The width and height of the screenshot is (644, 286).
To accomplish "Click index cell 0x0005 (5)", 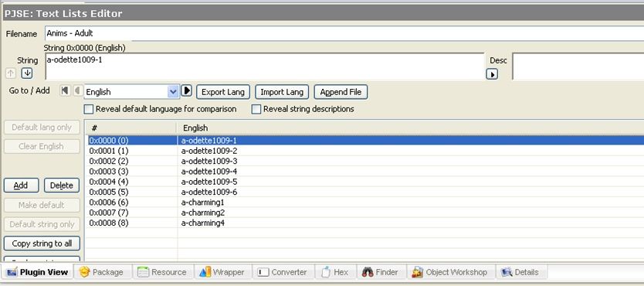I will [x=109, y=192].
